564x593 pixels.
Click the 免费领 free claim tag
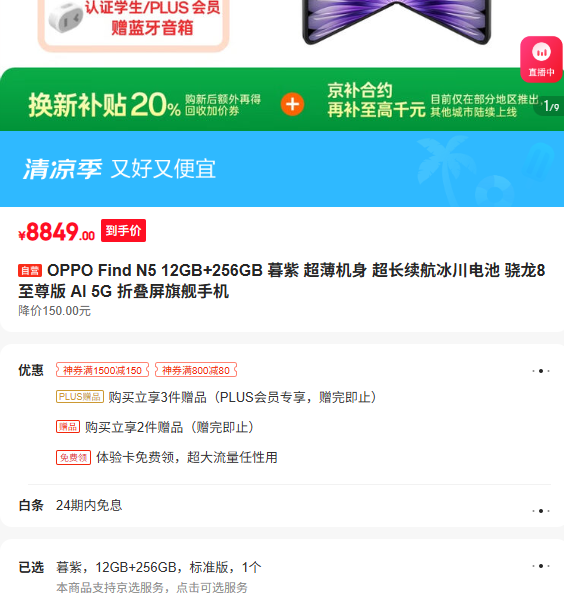click(73, 458)
